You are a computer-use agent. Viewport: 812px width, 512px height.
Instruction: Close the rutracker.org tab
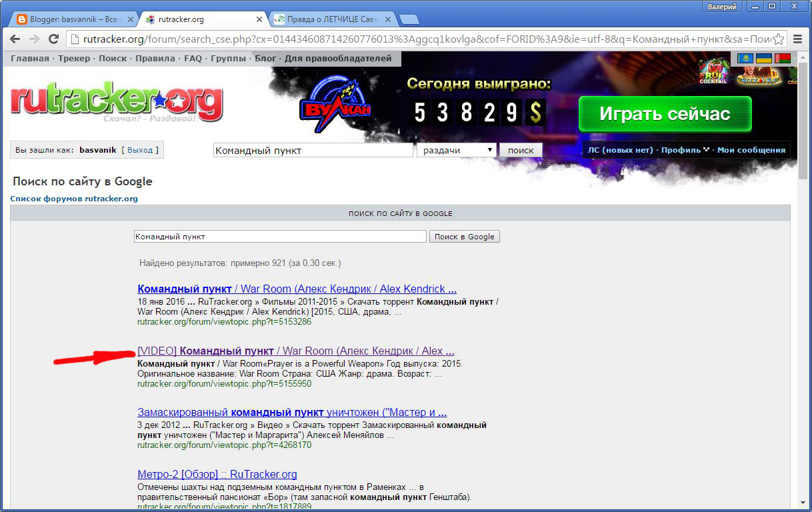261,19
